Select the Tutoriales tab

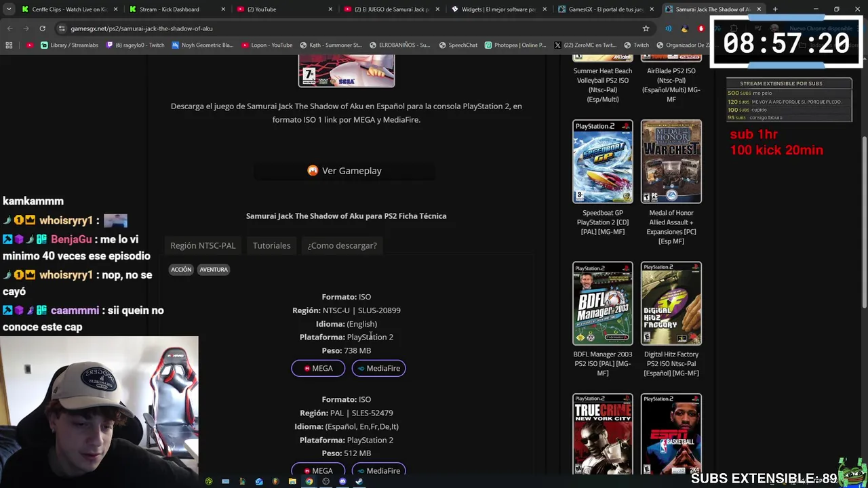click(271, 245)
